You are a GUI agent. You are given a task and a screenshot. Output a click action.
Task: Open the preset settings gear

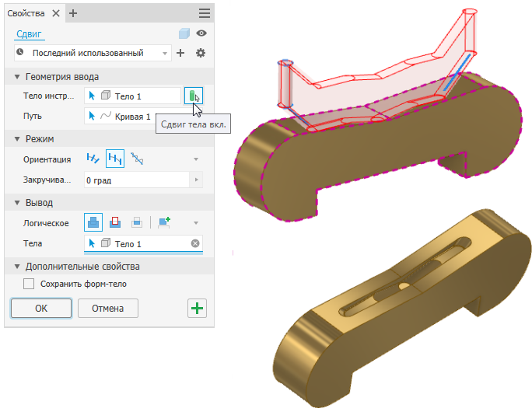201,53
